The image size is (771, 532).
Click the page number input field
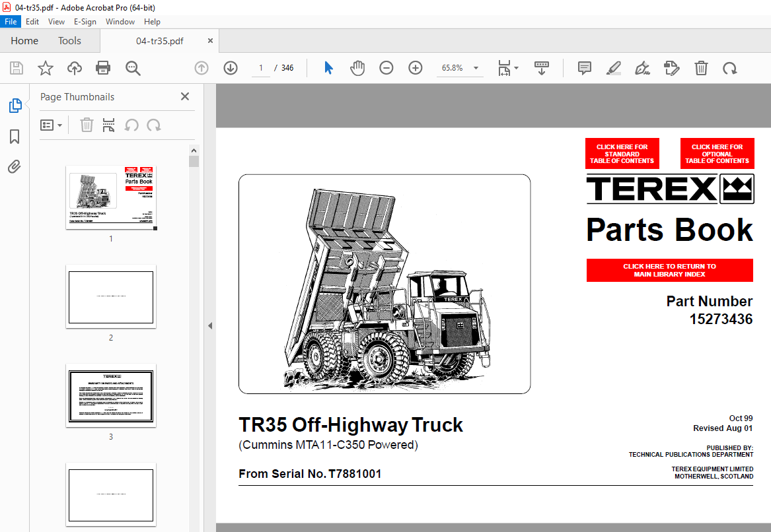point(261,68)
